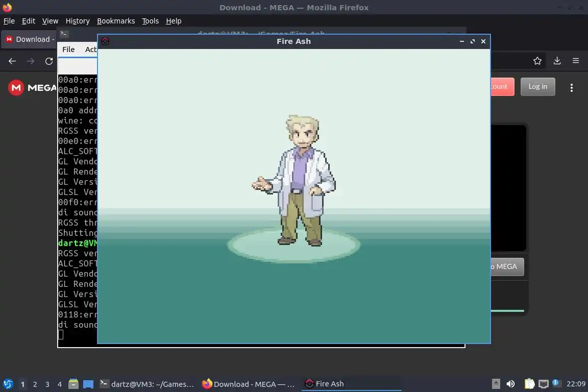Switch to workspace 2

35,384
